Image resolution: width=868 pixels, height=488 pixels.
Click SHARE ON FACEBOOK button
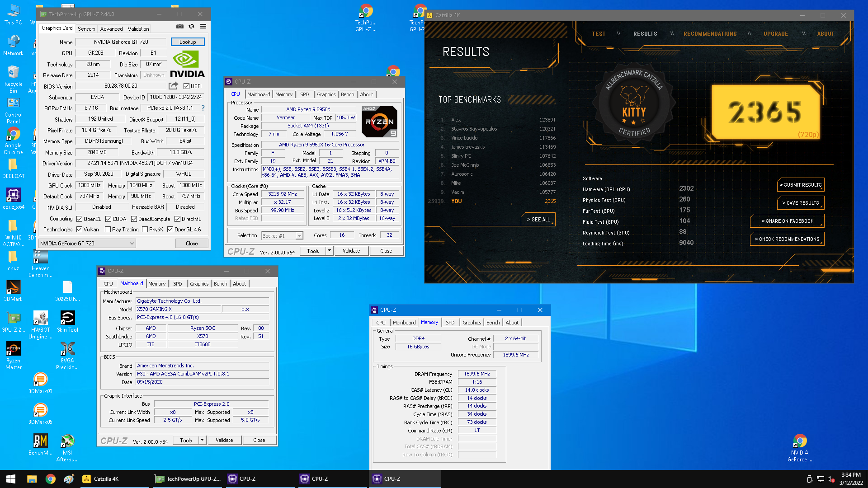[x=787, y=221]
